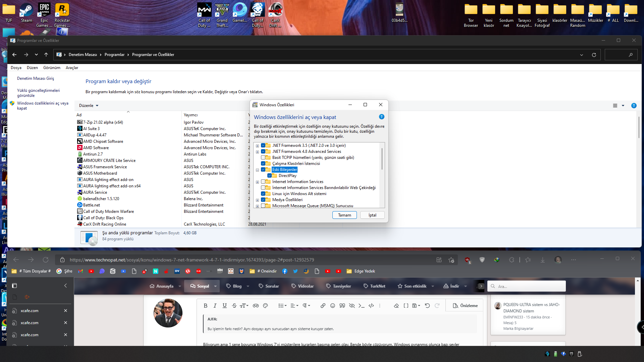Screen dimensions: 644x362
Task: Click the features list vertical scrollbar
Action: 382,159
